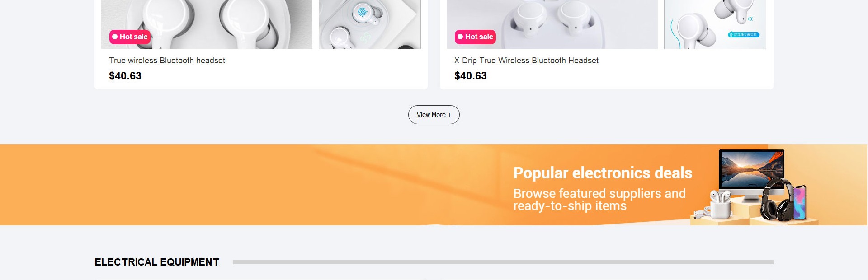Screen dimensions: 868x280
Task: Click the $40.63 price under X-Drip headset
Action: pyautogui.click(x=471, y=76)
